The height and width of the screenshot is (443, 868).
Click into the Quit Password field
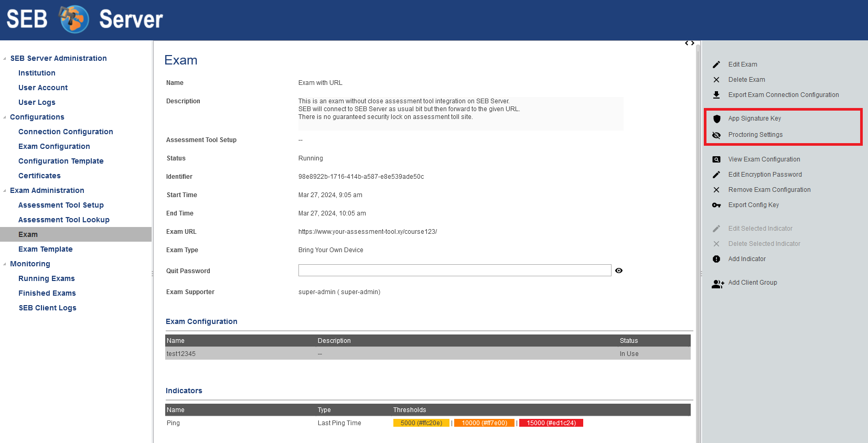coord(454,271)
